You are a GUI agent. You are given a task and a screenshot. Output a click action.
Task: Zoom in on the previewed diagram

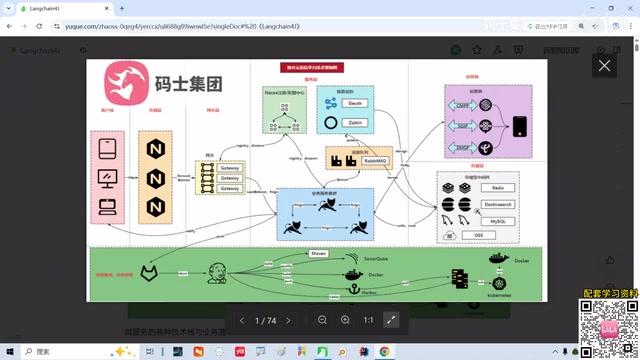(345, 320)
